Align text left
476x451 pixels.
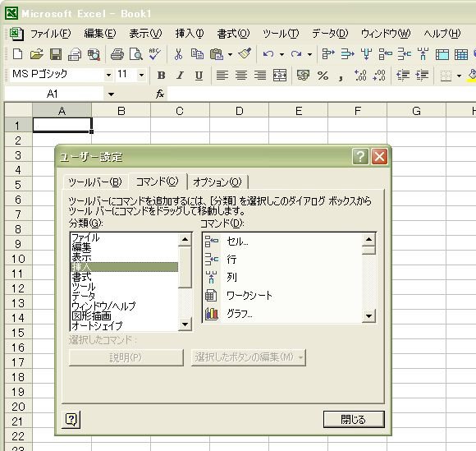222,75
